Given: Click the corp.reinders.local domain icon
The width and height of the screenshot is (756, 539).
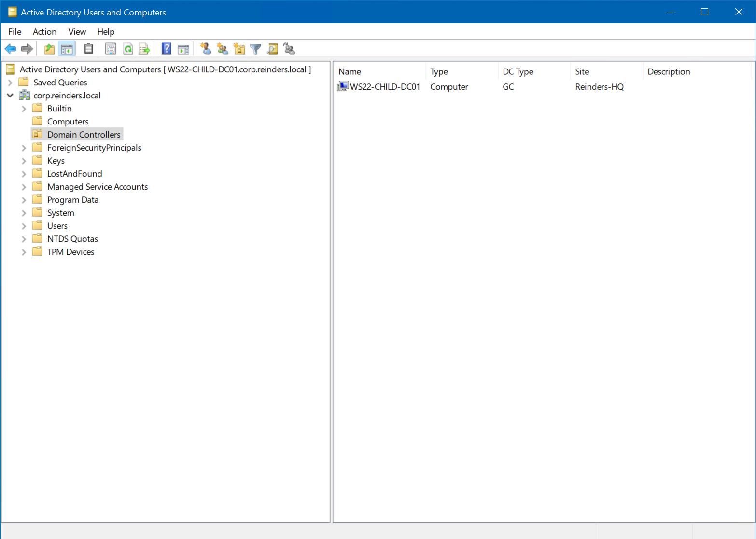Looking at the screenshot, I should [x=24, y=96].
